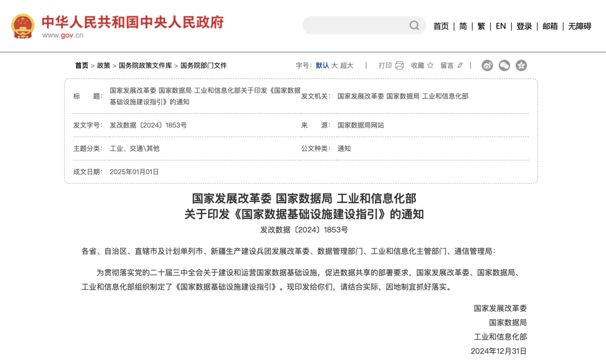Open the 政策 breadcrumb link

(x=104, y=65)
